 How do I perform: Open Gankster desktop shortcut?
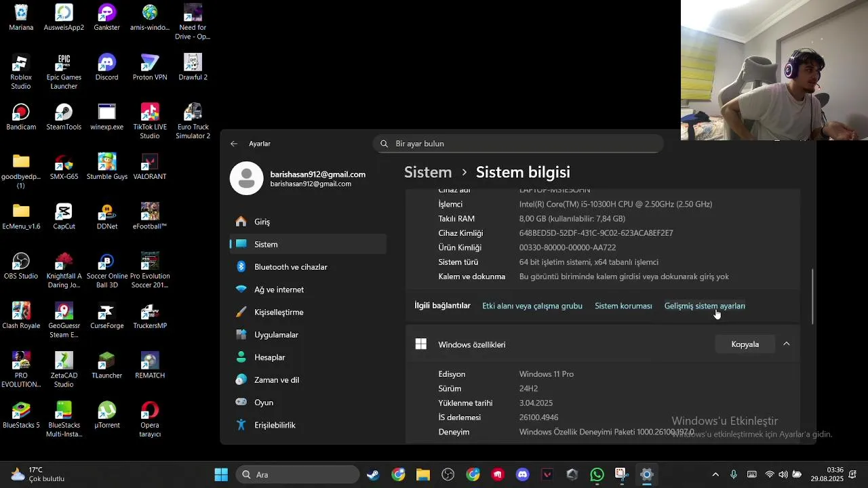[x=106, y=18]
